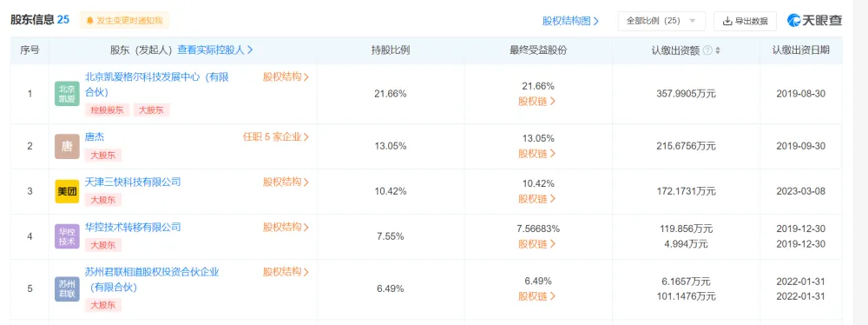868x325 pixels.
Task: Click the 发生变更时通知我 button
Action: tap(124, 21)
